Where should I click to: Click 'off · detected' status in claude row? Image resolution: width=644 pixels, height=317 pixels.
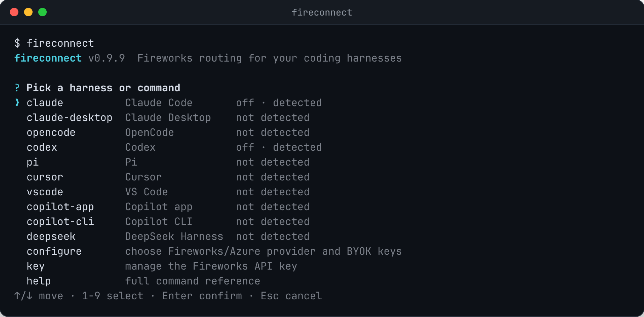pos(279,103)
